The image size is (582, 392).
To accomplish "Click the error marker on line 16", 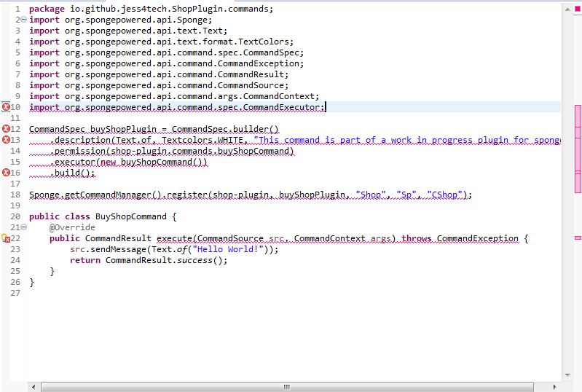I will tap(6, 172).
